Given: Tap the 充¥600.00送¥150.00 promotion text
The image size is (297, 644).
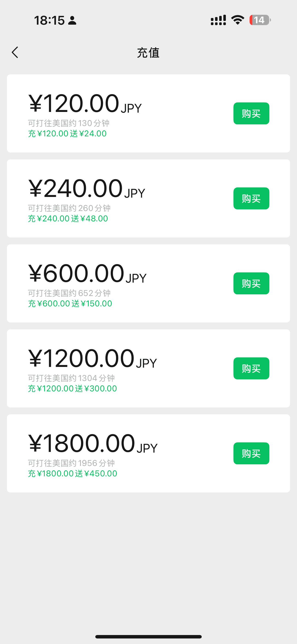Looking at the screenshot, I should click(x=70, y=304).
